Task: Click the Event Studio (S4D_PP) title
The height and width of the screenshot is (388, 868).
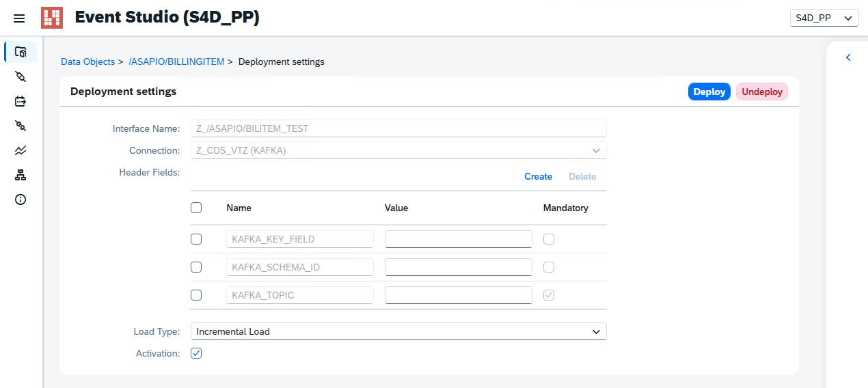Action: point(167,18)
